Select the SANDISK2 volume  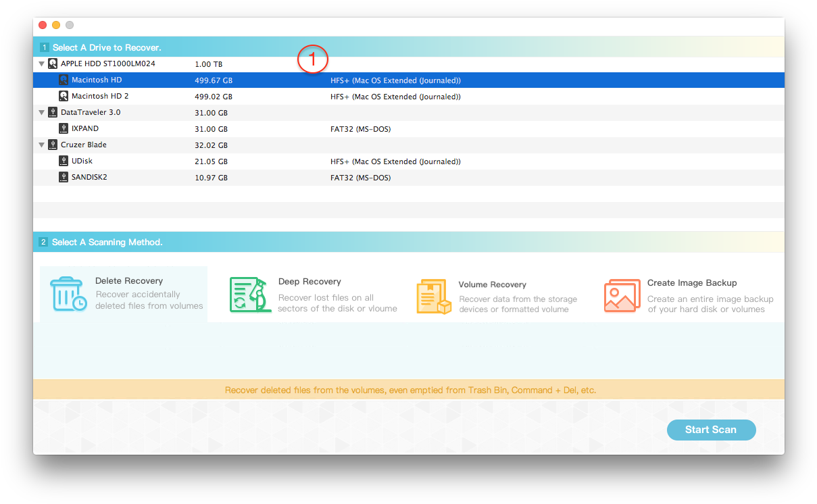pos(409,177)
